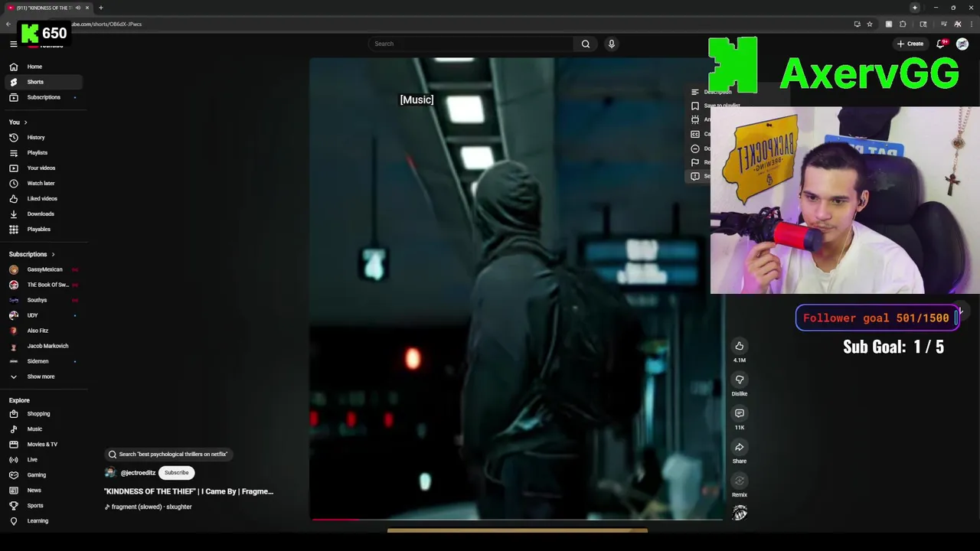The height and width of the screenshot is (551, 980).
Task: Focus the YouTube search field
Action: point(470,44)
